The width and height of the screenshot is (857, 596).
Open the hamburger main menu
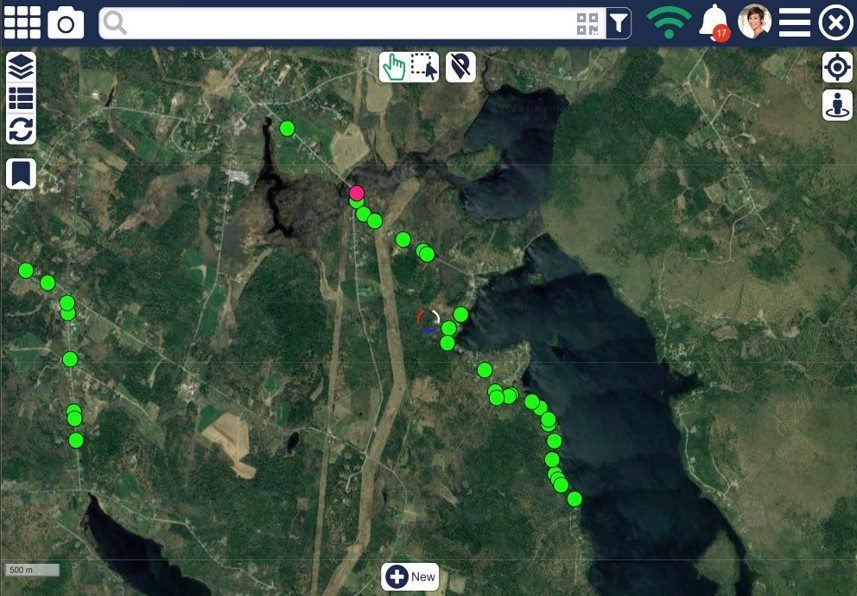click(794, 23)
